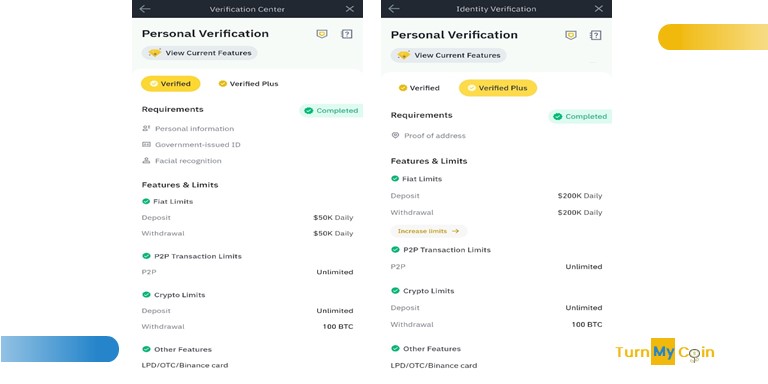Screen dimensions: 768x384
Task: Tap the shield icon in Identity Verification
Action: pos(571,35)
